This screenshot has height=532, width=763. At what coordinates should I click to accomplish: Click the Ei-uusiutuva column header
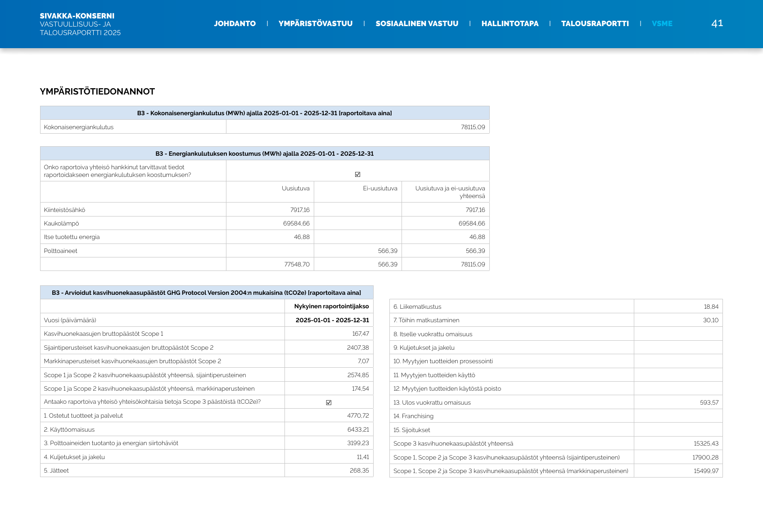(x=380, y=188)
